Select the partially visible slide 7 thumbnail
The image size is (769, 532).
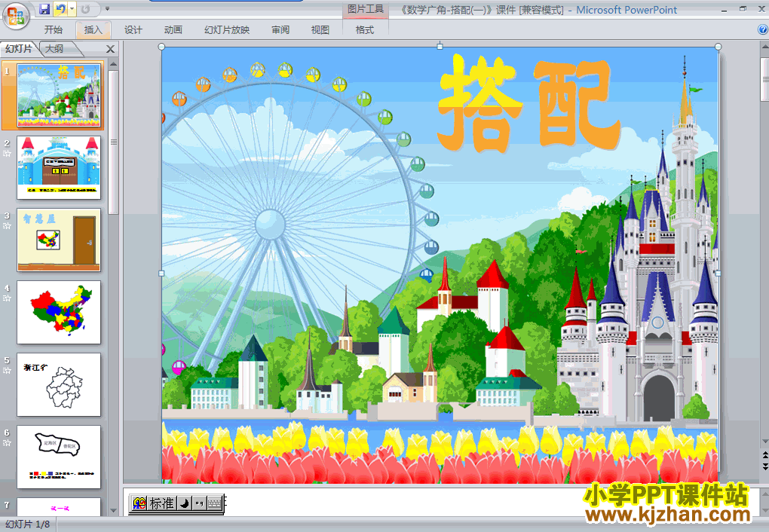tap(59, 507)
